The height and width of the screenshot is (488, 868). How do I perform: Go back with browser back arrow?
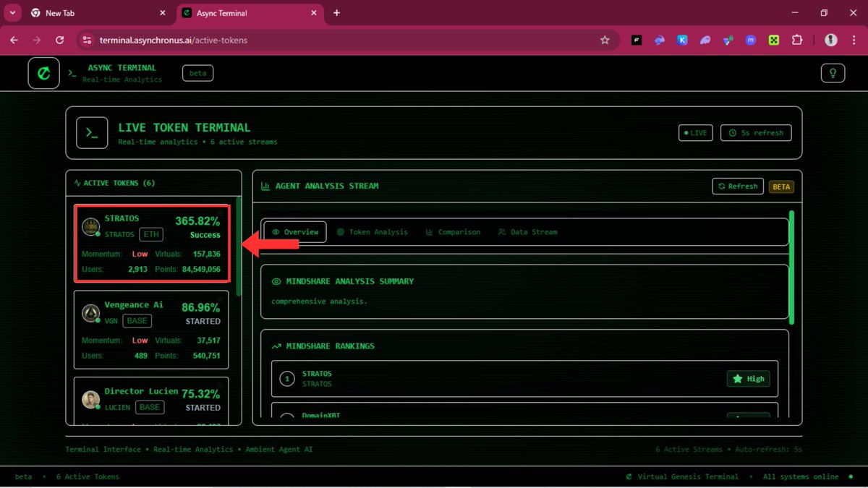click(14, 40)
